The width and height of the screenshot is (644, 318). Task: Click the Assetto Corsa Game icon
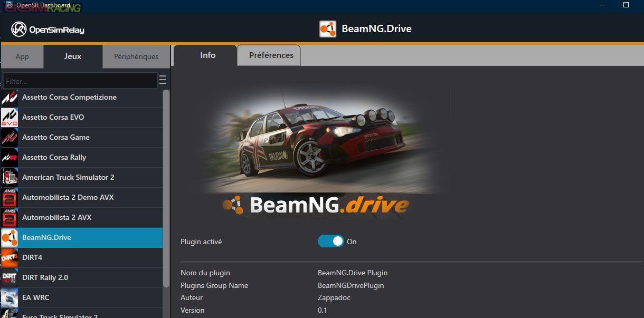(x=10, y=138)
